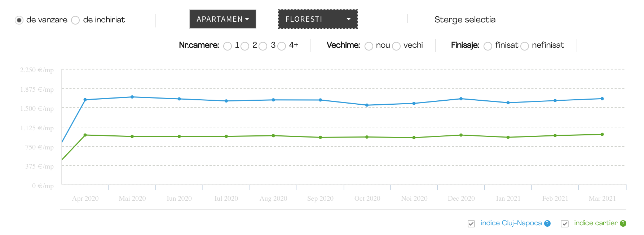The image size is (644, 235).
Task: Click the indice Cluj-Napoca legend label
Action: [511, 223]
